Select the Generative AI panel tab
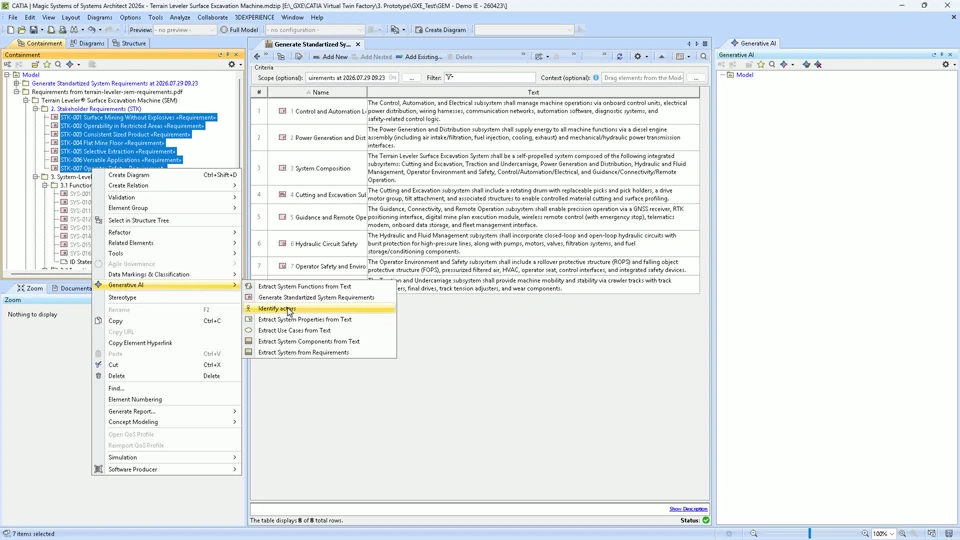Image resolution: width=960 pixels, height=540 pixels. [754, 43]
